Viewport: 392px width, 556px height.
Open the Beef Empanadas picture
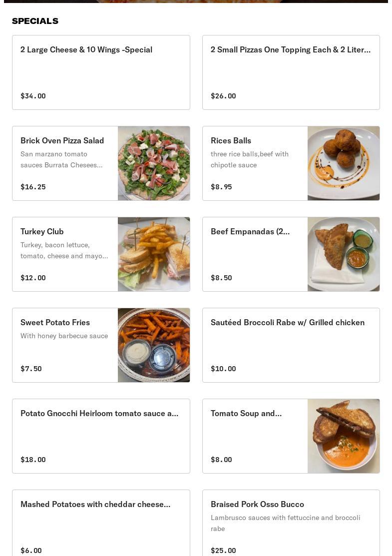coord(344,254)
